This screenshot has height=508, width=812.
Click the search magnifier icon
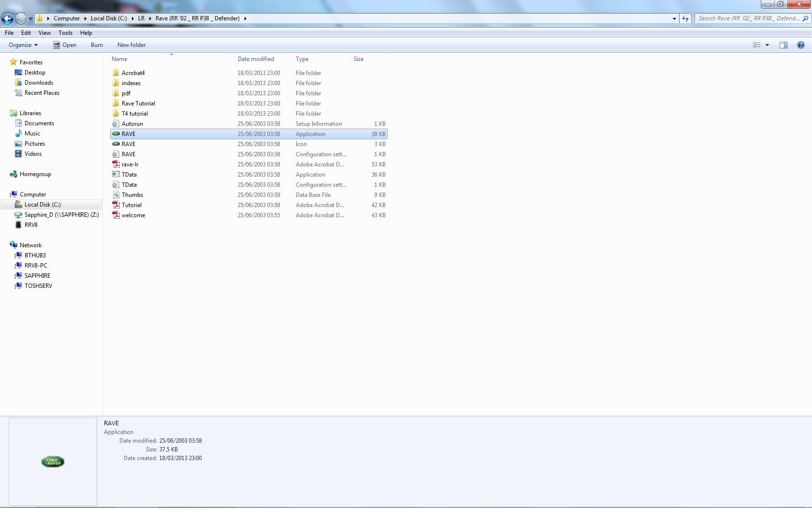point(805,18)
